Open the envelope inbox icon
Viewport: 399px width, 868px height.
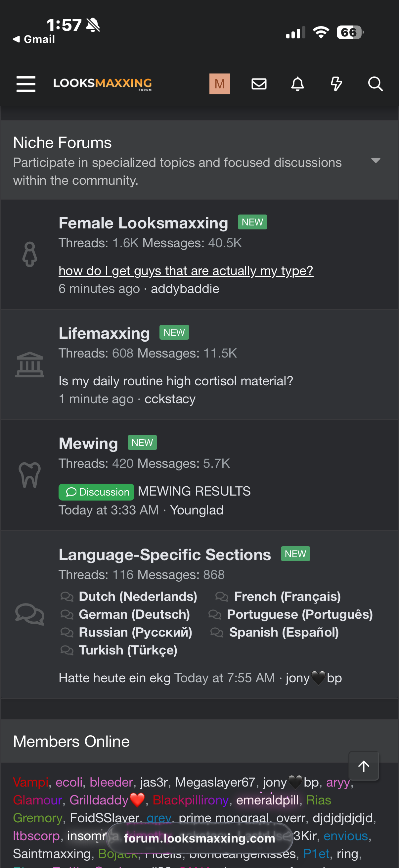pos(259,84)
